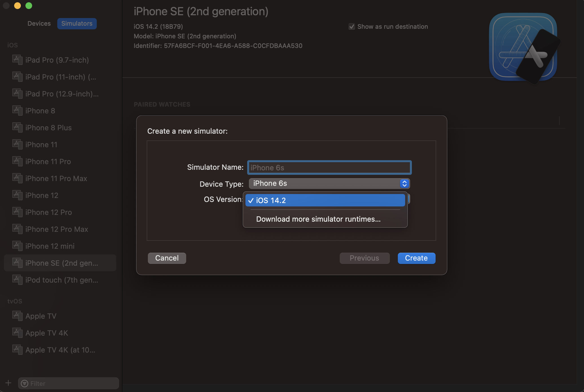584x392 pixels.
Task: Select the iPhone 8 Plus simulator icon
Action: point(17,127)
